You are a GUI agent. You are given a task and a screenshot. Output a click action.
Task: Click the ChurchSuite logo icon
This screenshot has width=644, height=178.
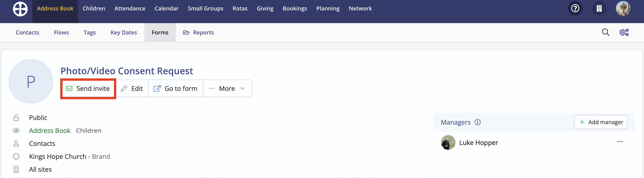pos(20,9)
